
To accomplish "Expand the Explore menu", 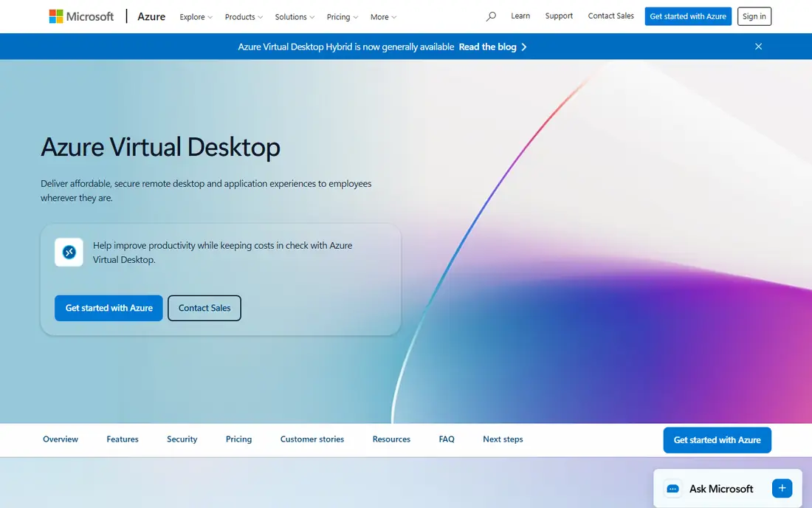I will [196, 17].
